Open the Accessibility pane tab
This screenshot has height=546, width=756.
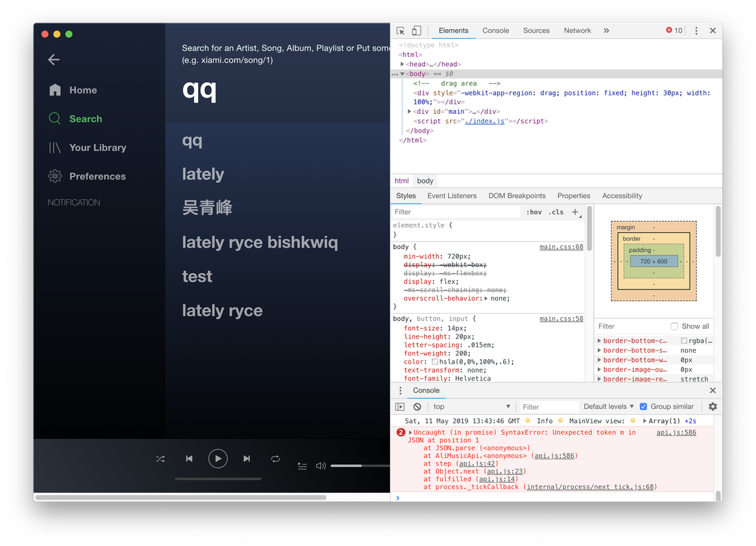[x=622, y=196]
